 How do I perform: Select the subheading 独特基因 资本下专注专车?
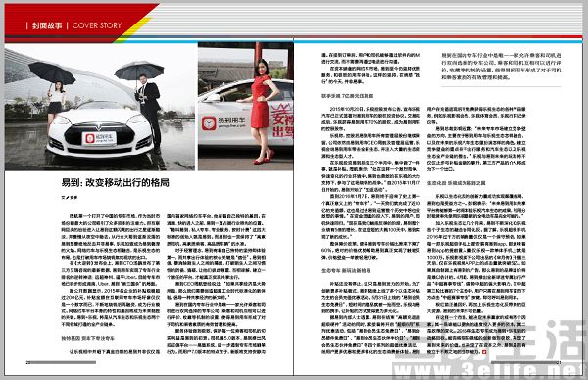pos(88,338)
